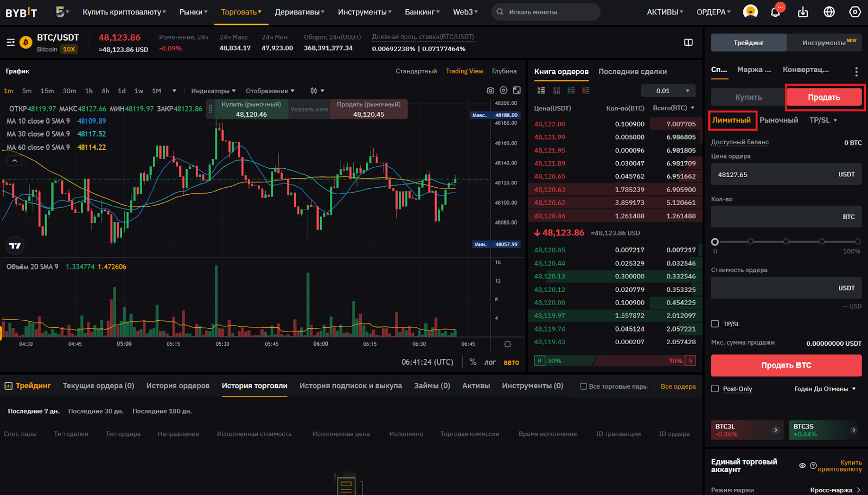Click the BTC quantity input field

pos(786,217)
